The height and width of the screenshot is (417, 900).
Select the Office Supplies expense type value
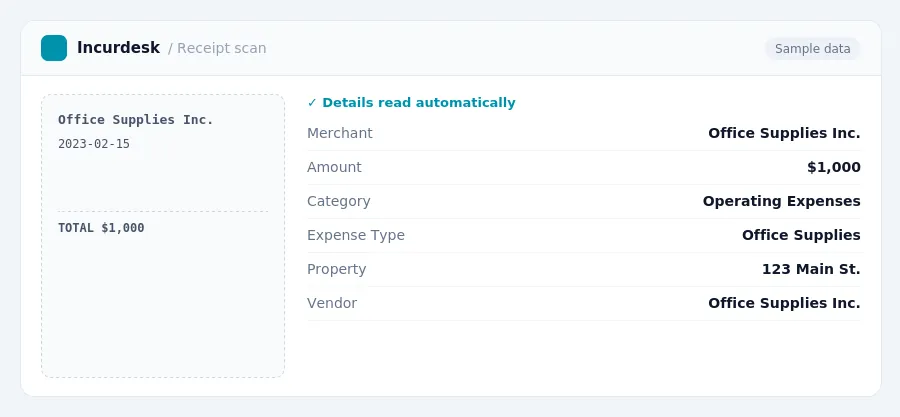click(x=801, y=235)
